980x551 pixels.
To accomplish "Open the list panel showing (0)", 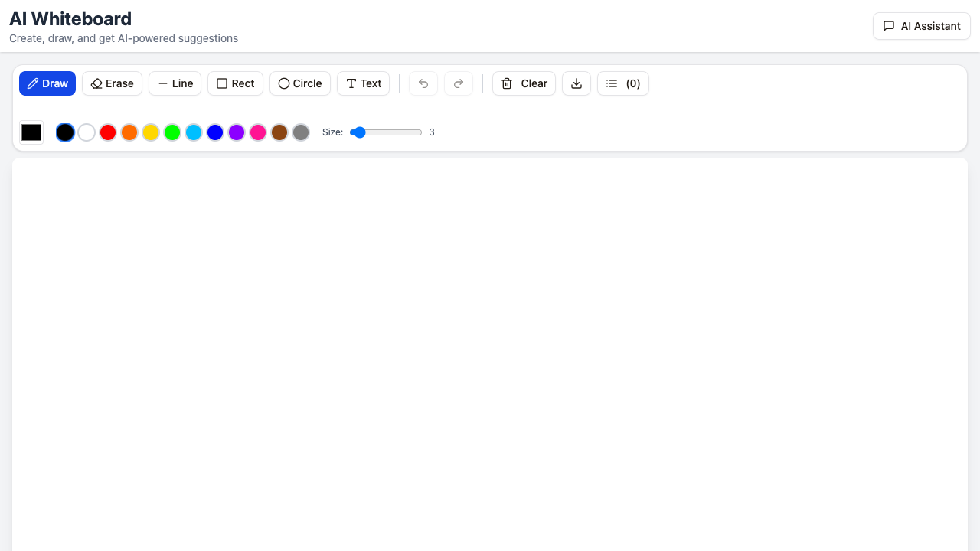I will (x=622, y=83).
